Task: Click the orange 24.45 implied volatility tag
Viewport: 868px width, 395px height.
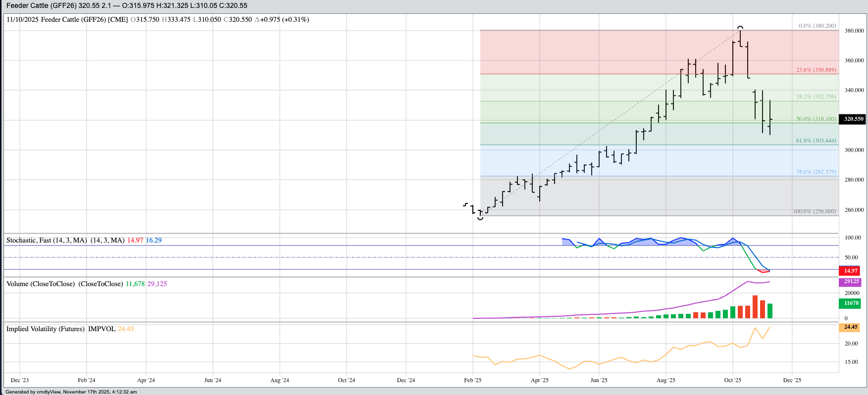Action: (x=850, y=327)
